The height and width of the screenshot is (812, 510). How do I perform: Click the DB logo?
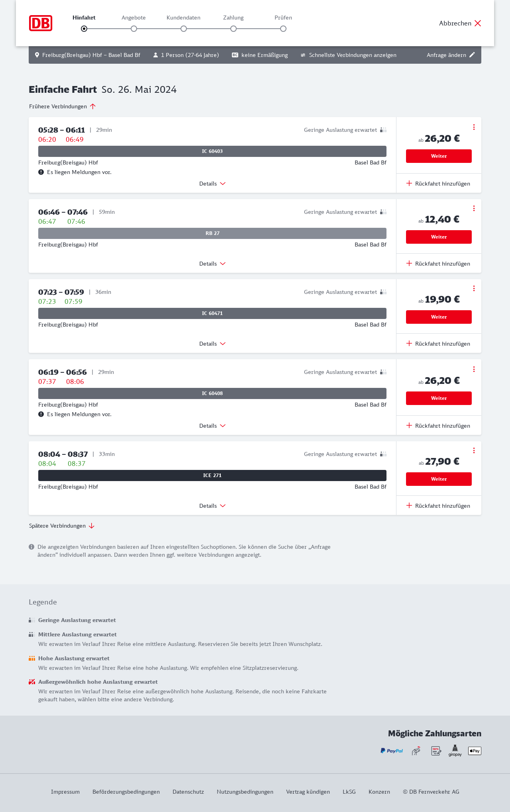[x=41, y=23]
